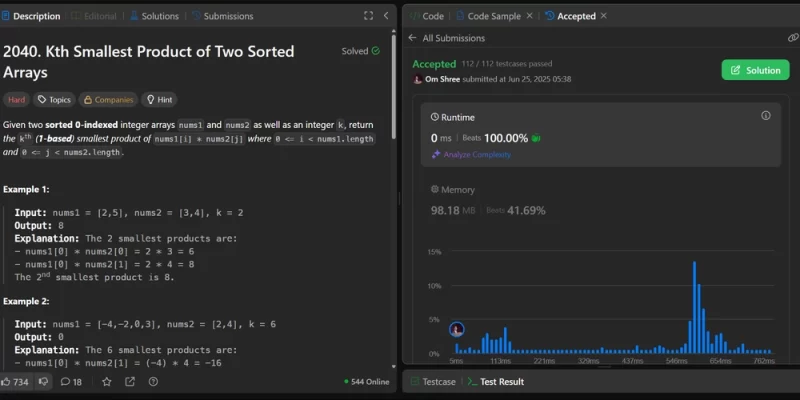Click the thumbs-up like icon
The height and width of the screenshot is (400, 800).
(x=8, y=382)
